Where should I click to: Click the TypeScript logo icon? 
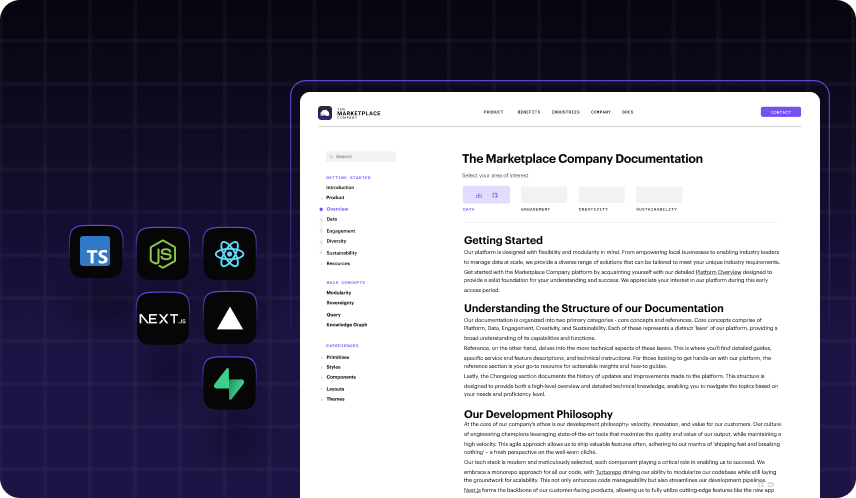[96, 252]
